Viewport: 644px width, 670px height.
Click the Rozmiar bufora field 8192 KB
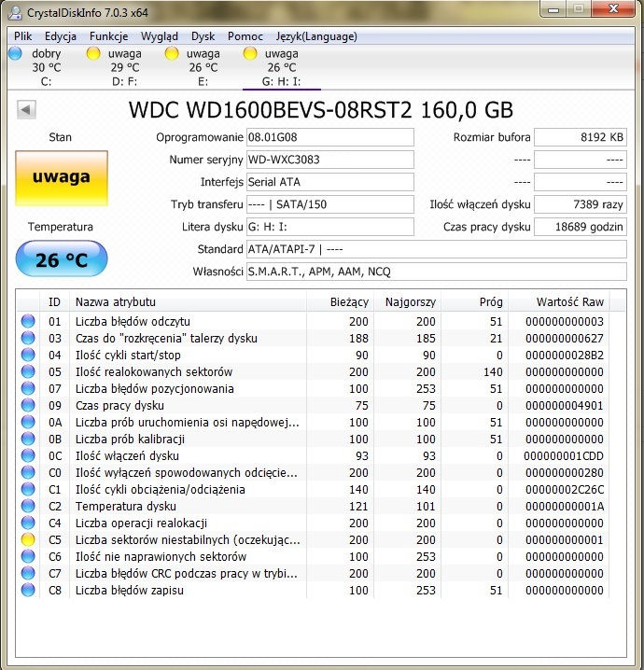pyautogui.click(x=581, y=137)
